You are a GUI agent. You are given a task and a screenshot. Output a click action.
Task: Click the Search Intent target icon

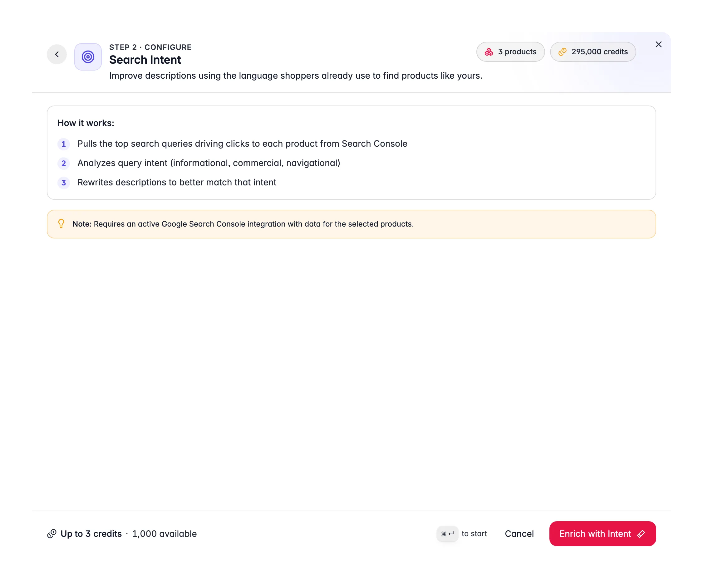88,56
